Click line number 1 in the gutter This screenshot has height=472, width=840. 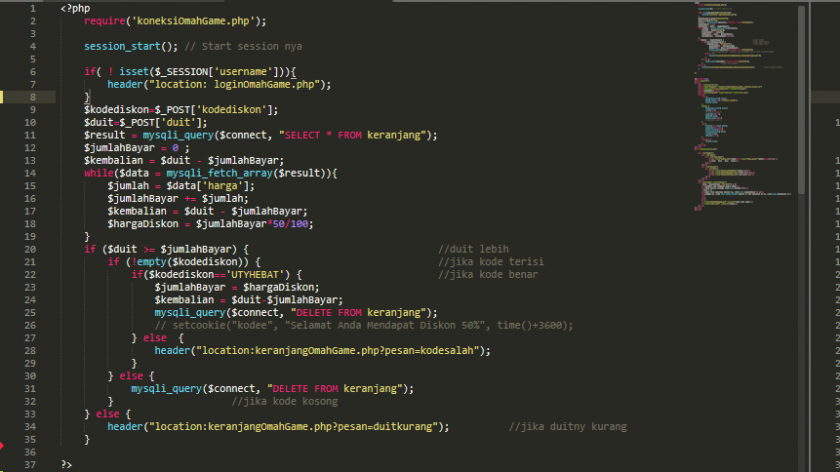pos(32,8)
